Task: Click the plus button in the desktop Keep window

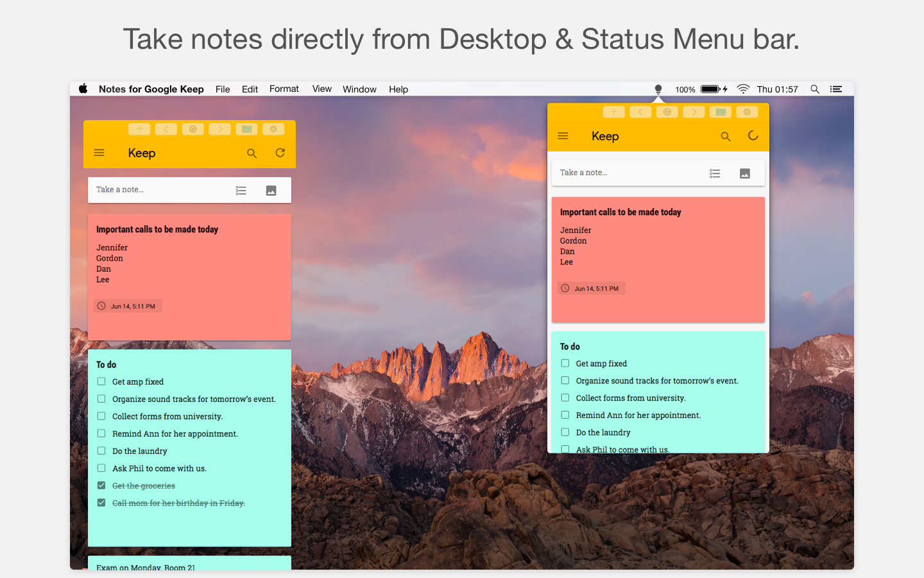Action: coord(139,129)
